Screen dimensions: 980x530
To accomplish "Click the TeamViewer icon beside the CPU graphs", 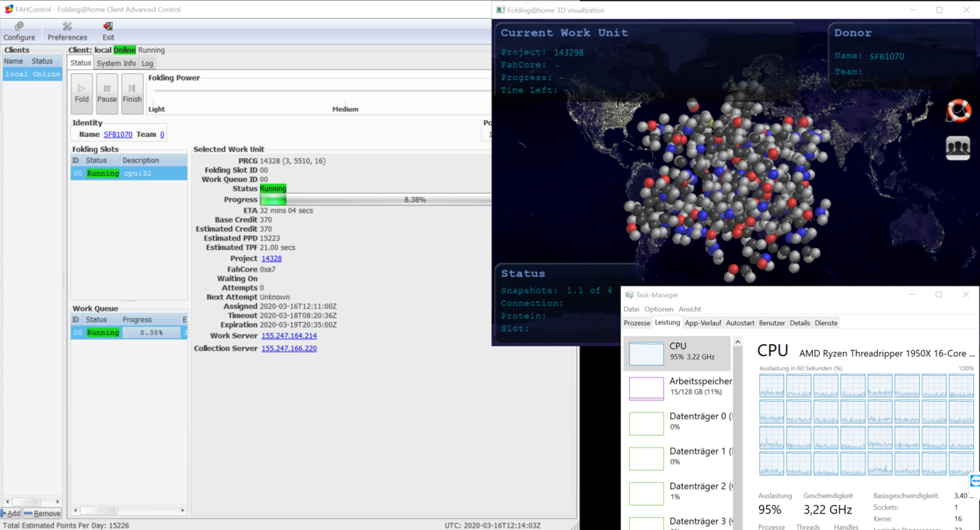I will tap(975, 482).
